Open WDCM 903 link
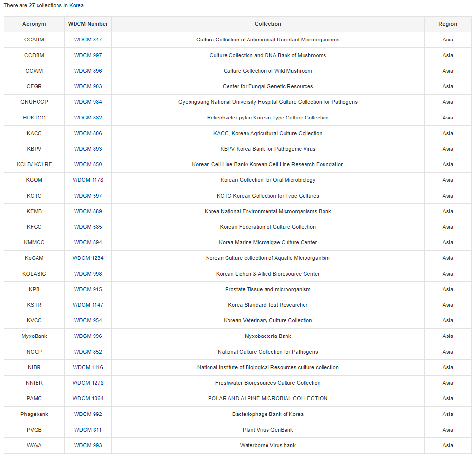Image resolution: width=476 pixels, height=455 pixels. click(x=88, y=86)
